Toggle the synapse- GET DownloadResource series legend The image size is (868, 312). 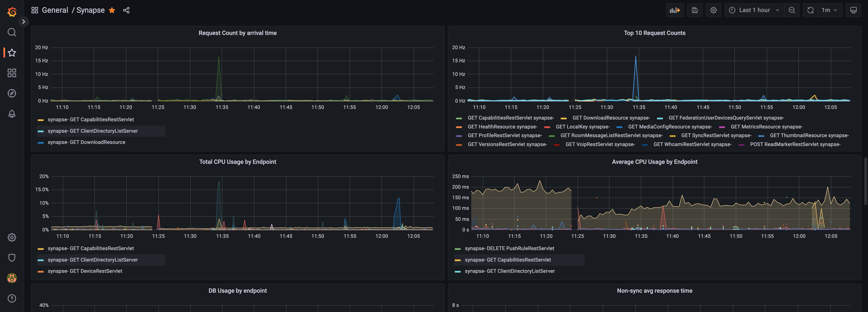pyautogui.click(x=86, y=142)
